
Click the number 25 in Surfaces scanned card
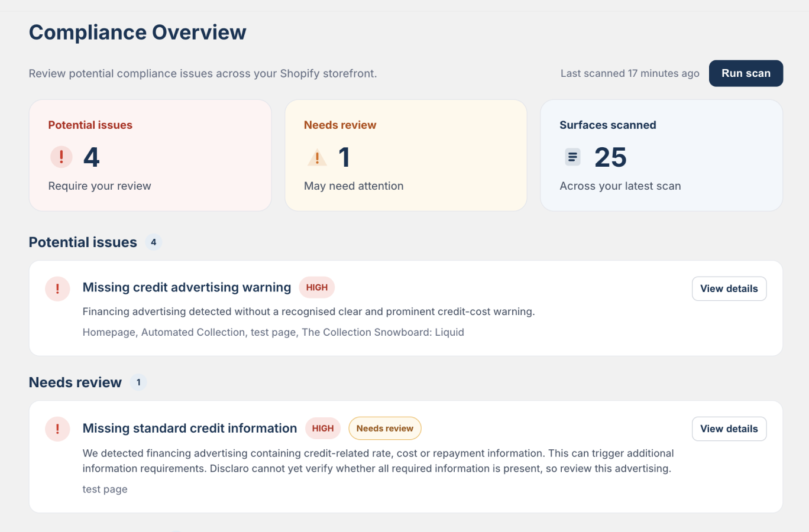point(610,157)
